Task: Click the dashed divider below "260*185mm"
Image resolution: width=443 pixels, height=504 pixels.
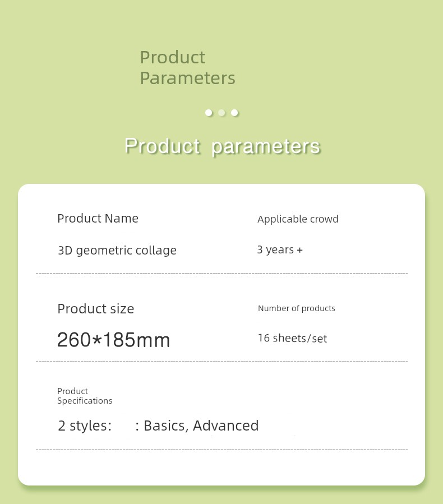Action: [x=221, y=362]
